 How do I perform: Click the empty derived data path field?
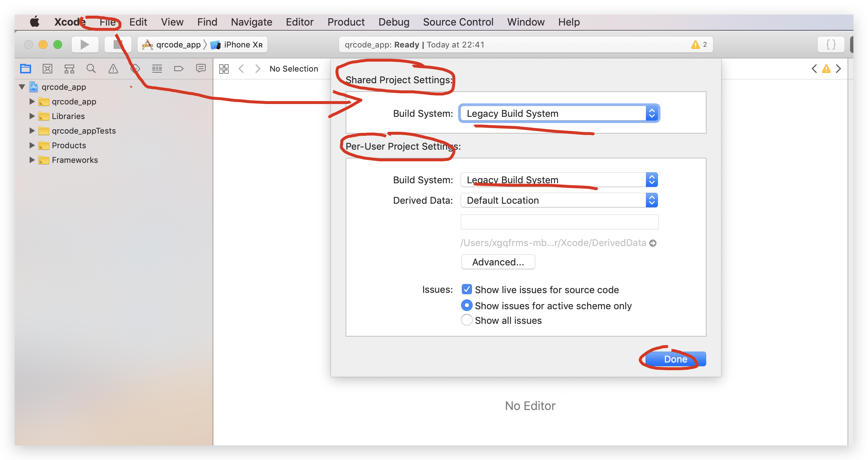click(x=559, y=222)
